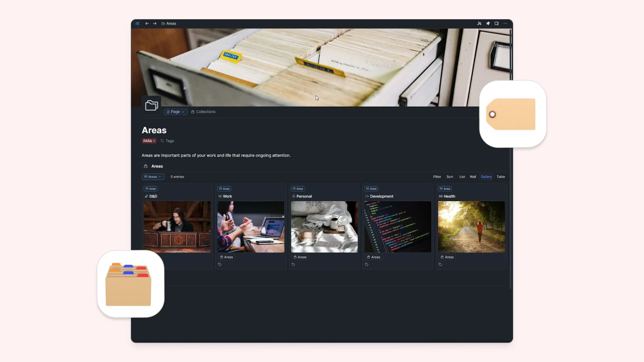Click the pin icon in top bar
644x362 pixels.
point(488,24)
